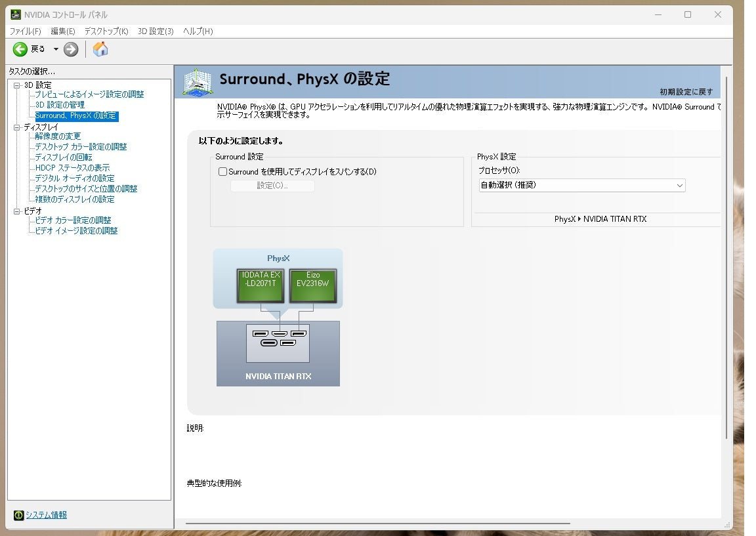The image size is (756, 536).
Task: Click the 設定(C)... button
Action: (272, 186)
